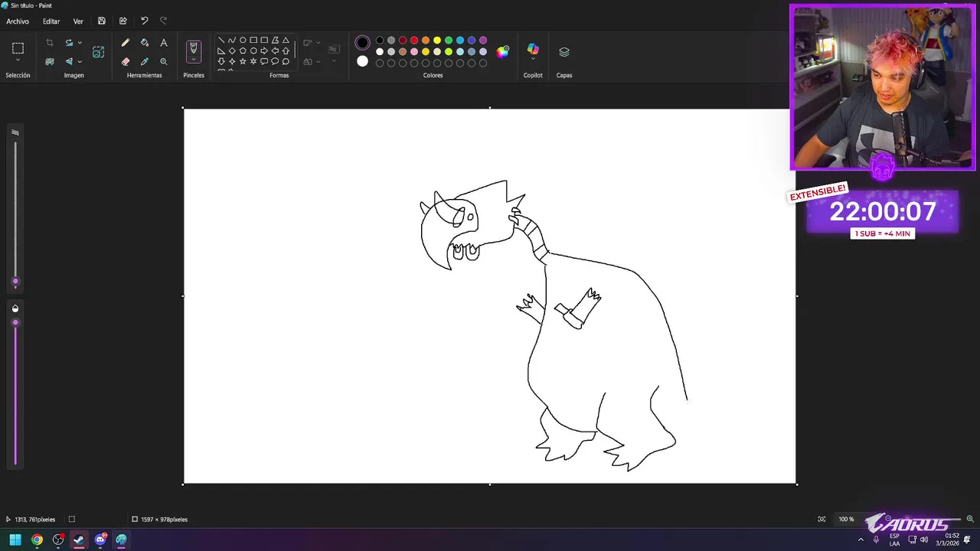Click the save icon in title bar
Screen dimensions: 980x551
(x=101, y=21)
